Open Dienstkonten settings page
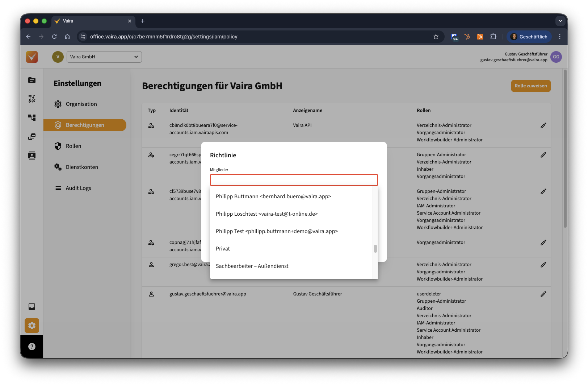The width and height of the screenshot is (588, 385). point(82,167)
